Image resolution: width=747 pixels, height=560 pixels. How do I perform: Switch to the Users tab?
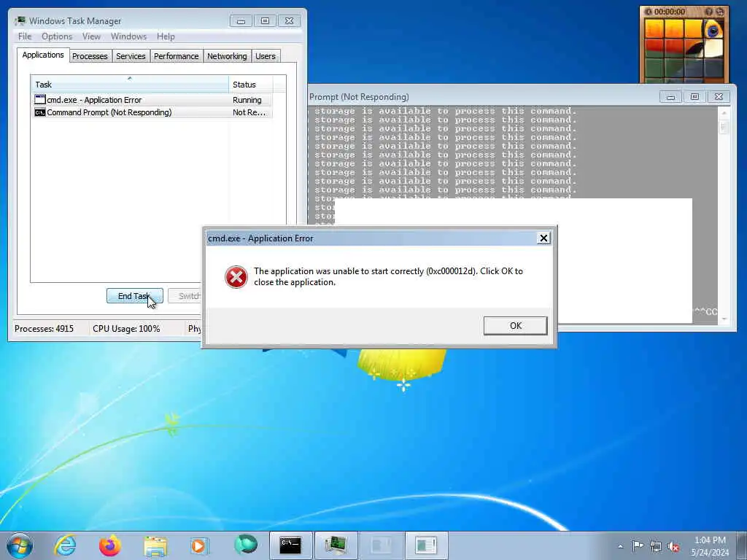266,56
